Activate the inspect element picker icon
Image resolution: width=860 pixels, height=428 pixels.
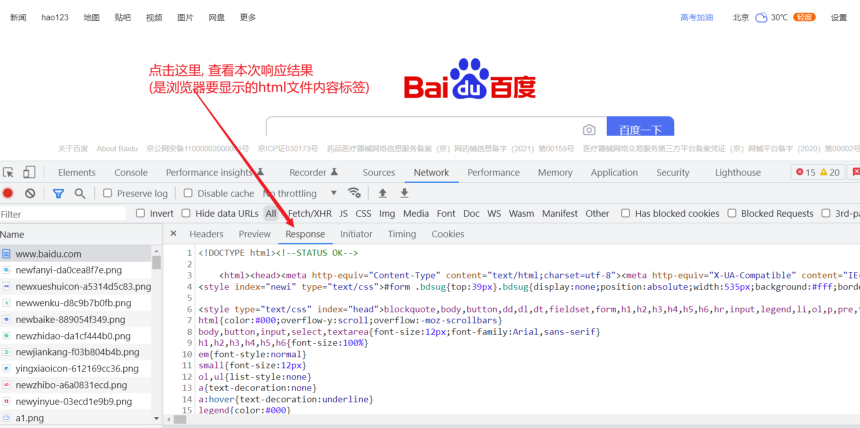(8, 172)
